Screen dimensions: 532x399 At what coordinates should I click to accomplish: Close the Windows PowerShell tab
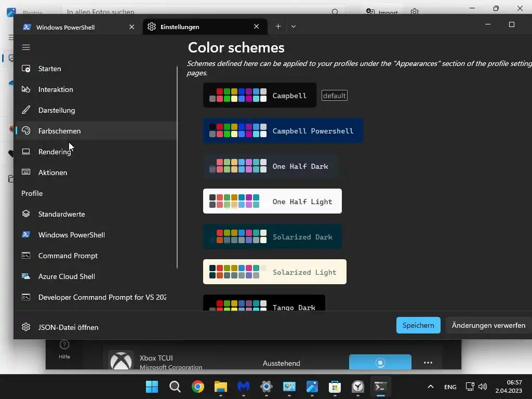pyautogui.click(x=131, y=27)
